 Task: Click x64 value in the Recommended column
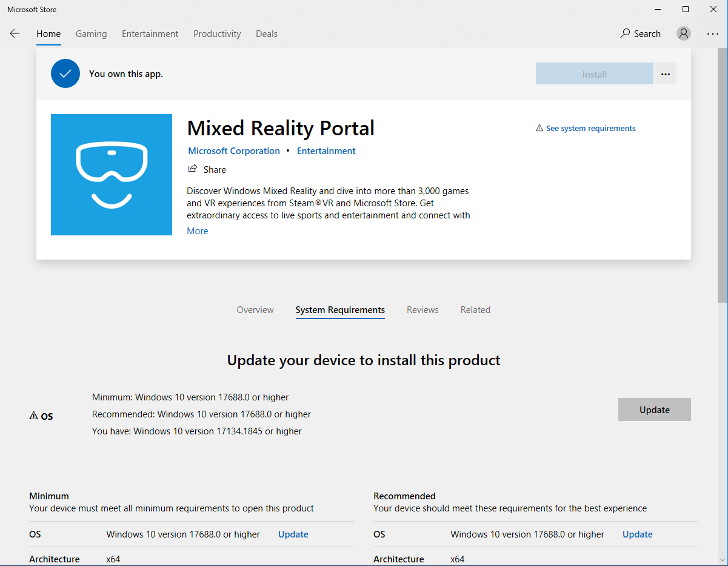click(x=458, y=559)
